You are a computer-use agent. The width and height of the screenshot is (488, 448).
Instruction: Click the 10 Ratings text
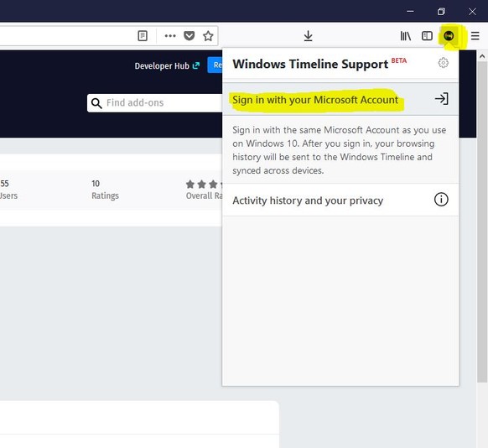105,190
